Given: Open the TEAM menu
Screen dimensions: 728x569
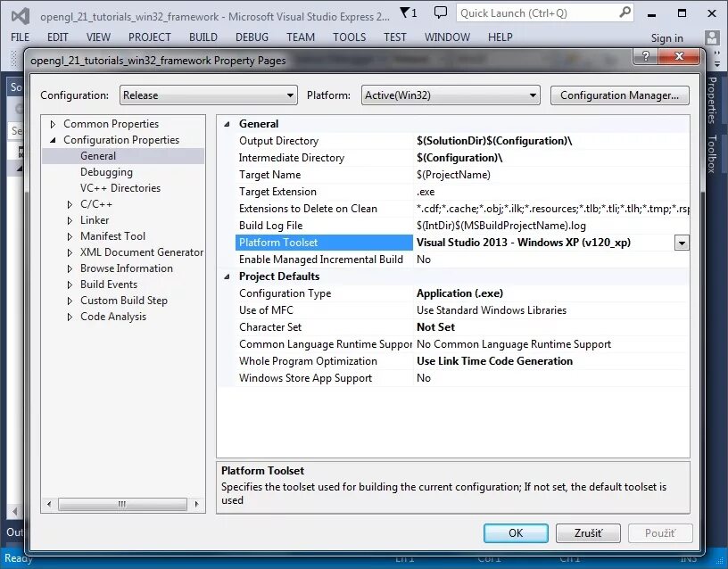Looking at the screenshot, I should (301, 37).
